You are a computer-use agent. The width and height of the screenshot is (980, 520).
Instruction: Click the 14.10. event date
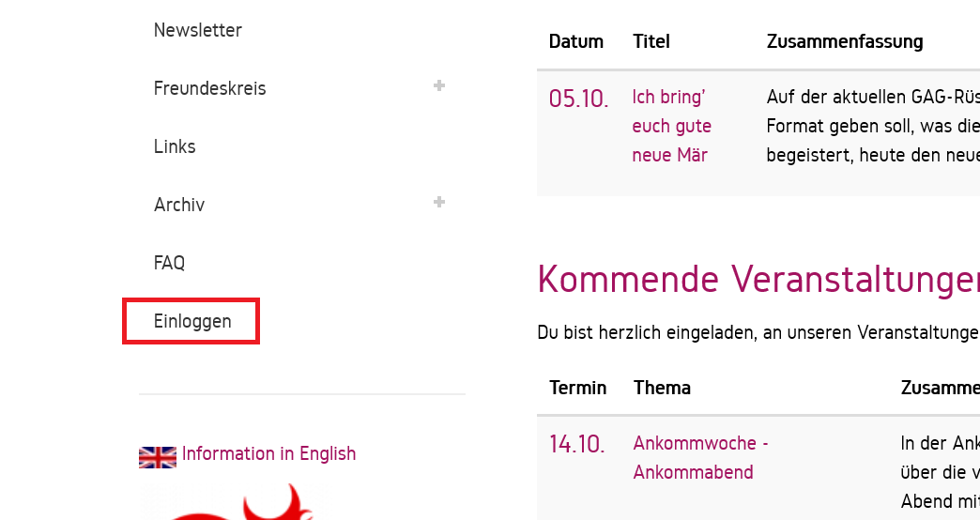[576, 444]
